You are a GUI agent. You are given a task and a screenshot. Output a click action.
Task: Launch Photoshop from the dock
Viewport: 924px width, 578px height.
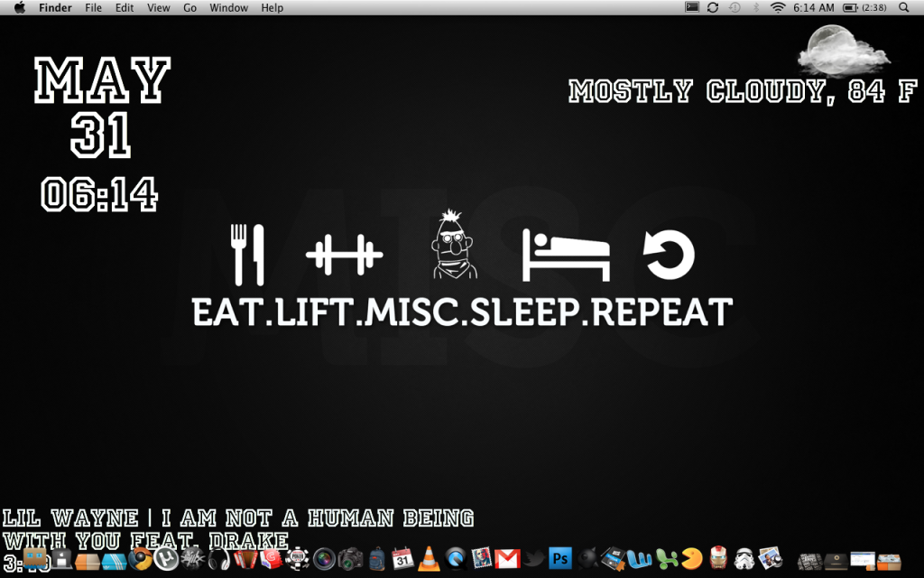tap(560, 558)
